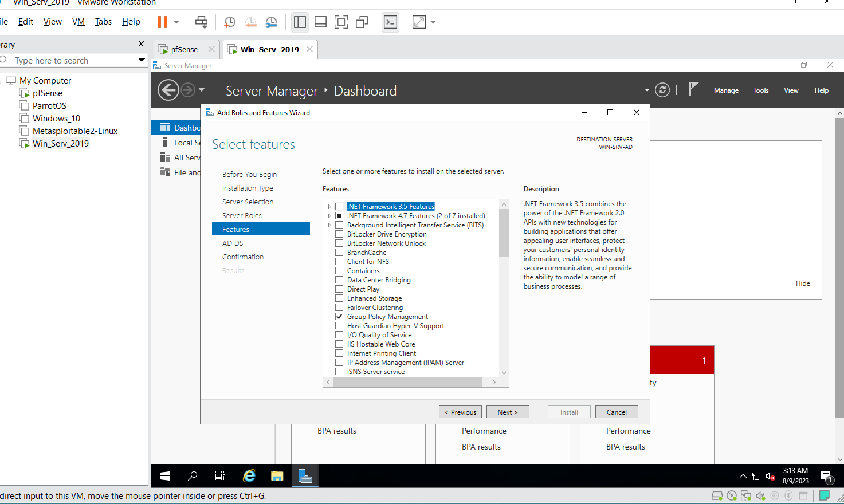Show hidden tray icons chevron
Viewport: 844px width, 504px height.
click(x=743, y=476)
